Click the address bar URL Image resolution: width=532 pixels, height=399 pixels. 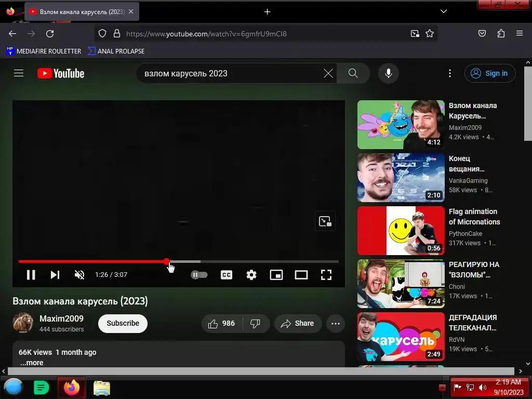[206, 34]
